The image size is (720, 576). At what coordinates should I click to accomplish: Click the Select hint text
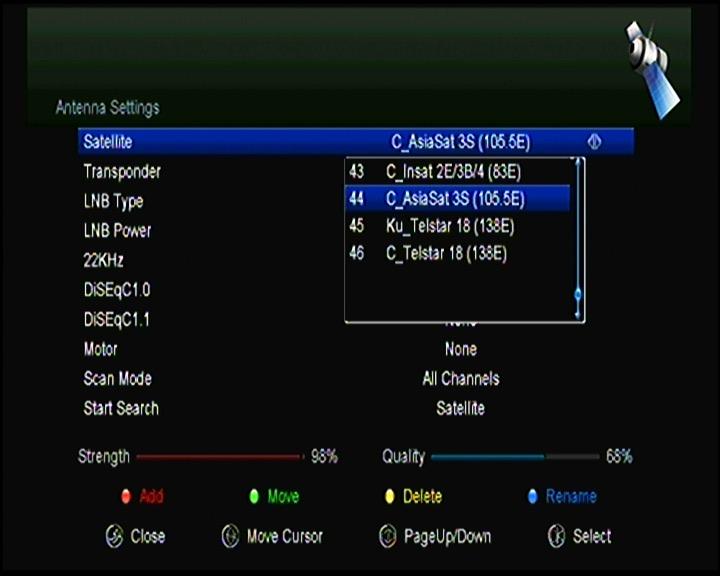(x=592, y=536)
